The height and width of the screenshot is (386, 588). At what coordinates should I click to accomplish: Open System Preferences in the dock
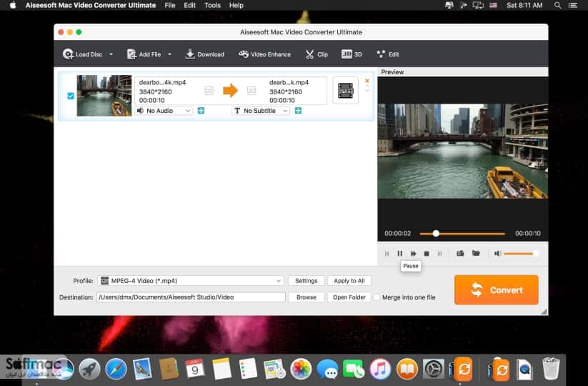coord(434,369)
